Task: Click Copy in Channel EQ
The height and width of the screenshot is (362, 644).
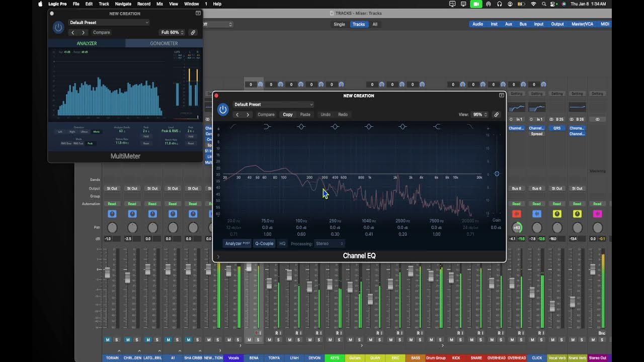Action: tap(288, 115)
